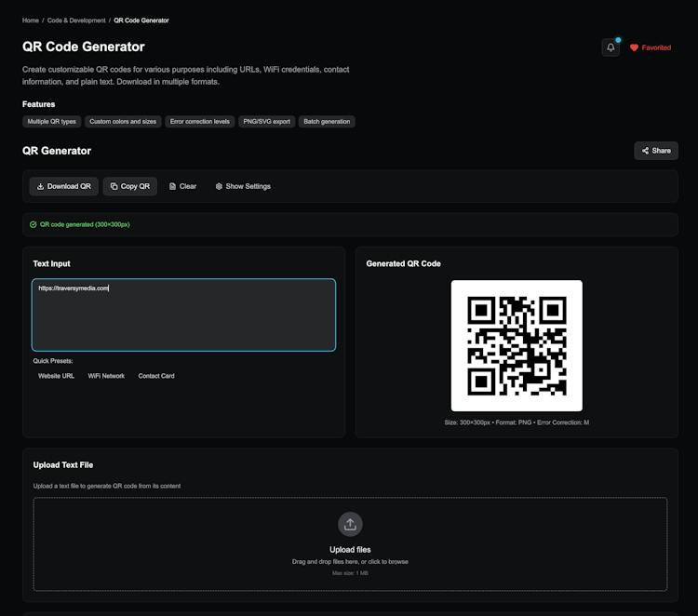The height and width of the screenshot is (616, 698).
Task: Click the Custom colors and sizes tag
Action: [x=123, y=122]
